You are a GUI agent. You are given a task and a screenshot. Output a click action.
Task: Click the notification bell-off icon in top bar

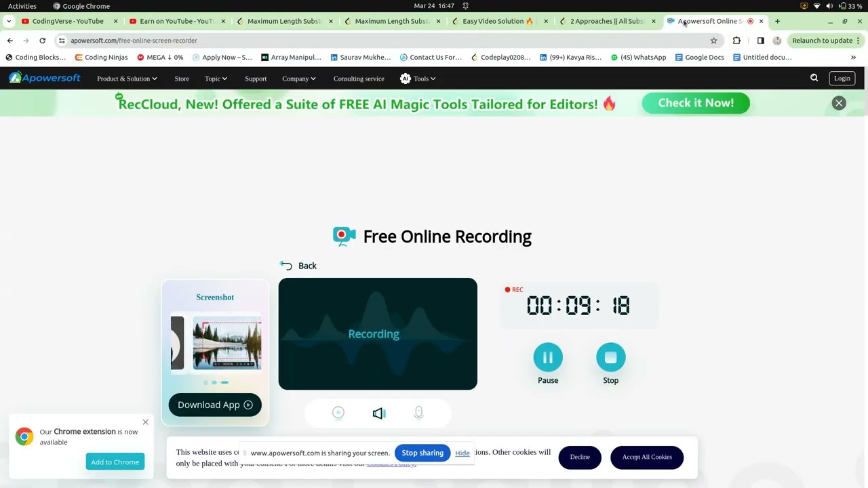[x=465, y=6]
